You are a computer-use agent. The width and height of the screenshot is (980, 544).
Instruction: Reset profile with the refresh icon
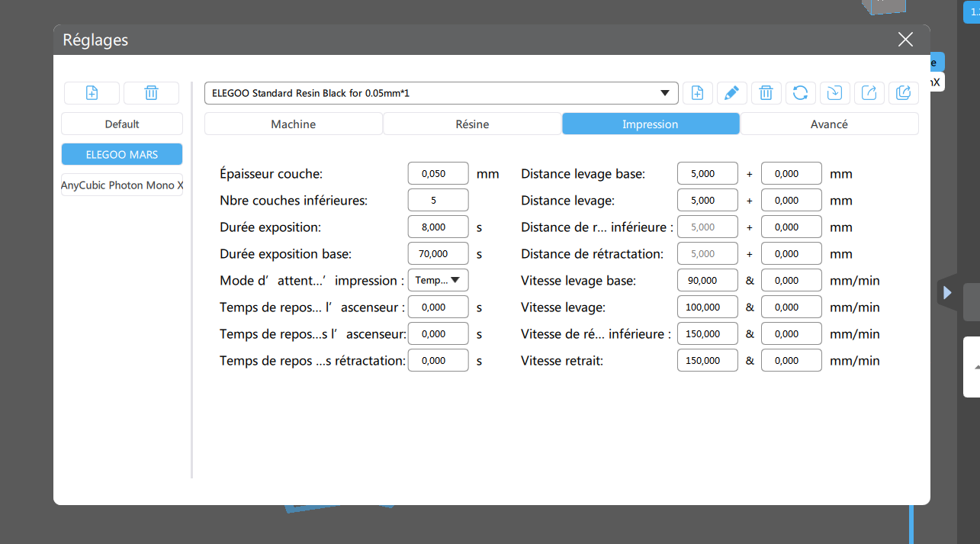pyautogui.click(x=800, y=93)
